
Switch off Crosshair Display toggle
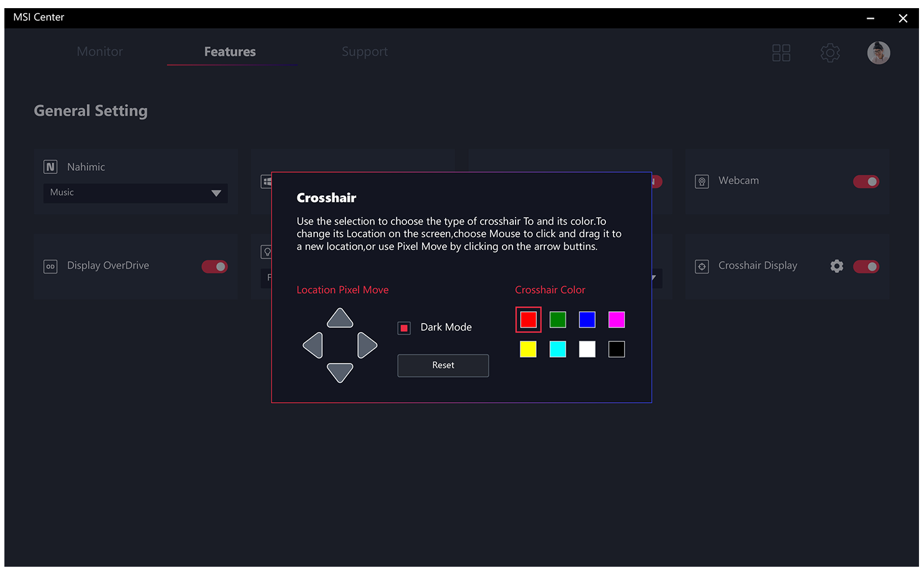865,267
